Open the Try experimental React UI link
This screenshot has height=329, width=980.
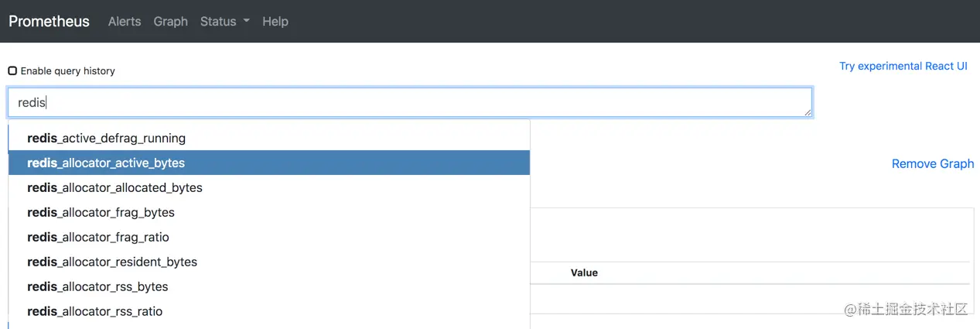(x=903, y=67)
